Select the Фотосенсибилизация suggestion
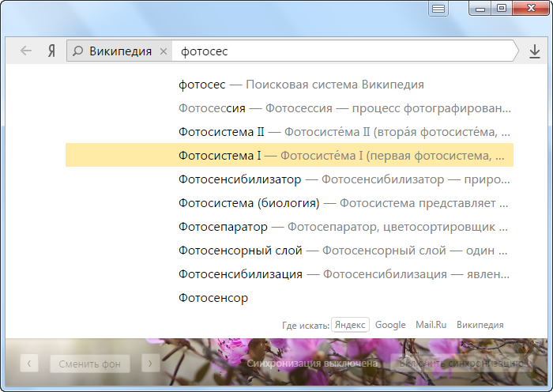 click(289, 273)
